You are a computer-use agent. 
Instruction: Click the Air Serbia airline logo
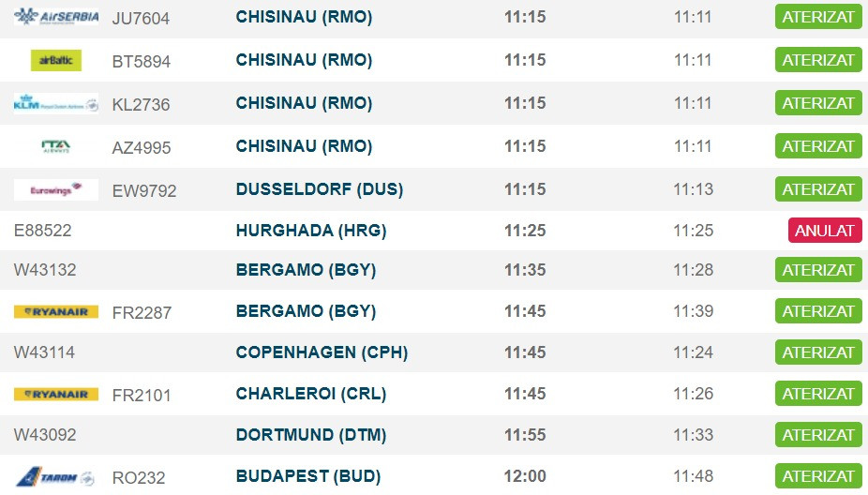tap(56, 17)
